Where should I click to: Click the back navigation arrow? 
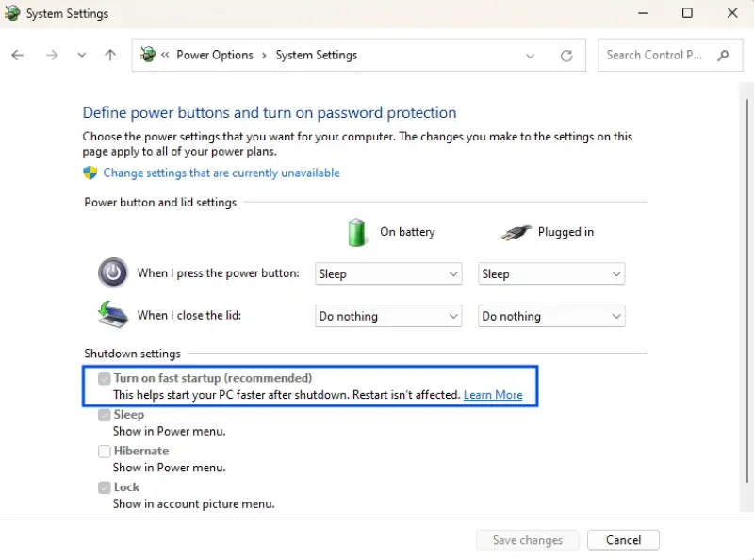[x=17, y=55]
